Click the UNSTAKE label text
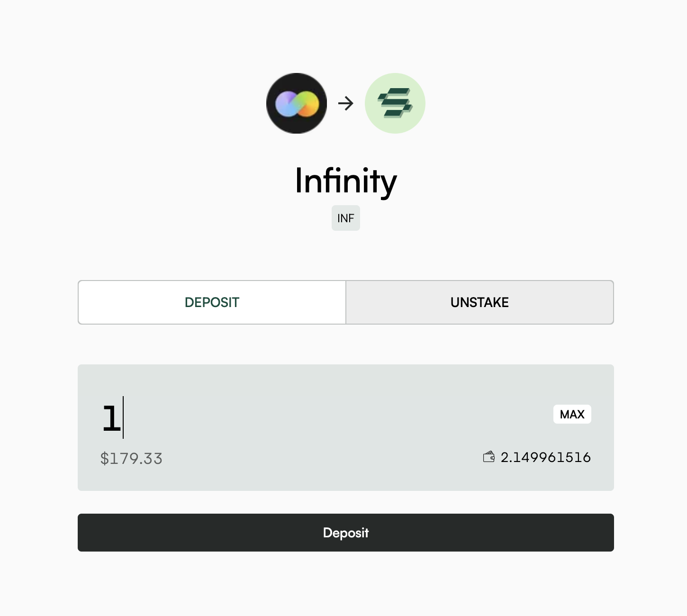This screenshot has height=616, width=687. point(479,302)
